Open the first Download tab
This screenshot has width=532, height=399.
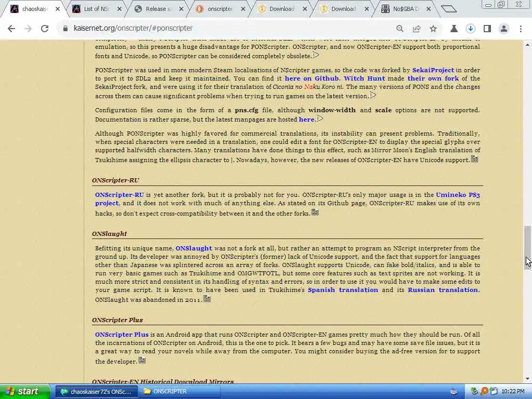(x=281, y=9)
